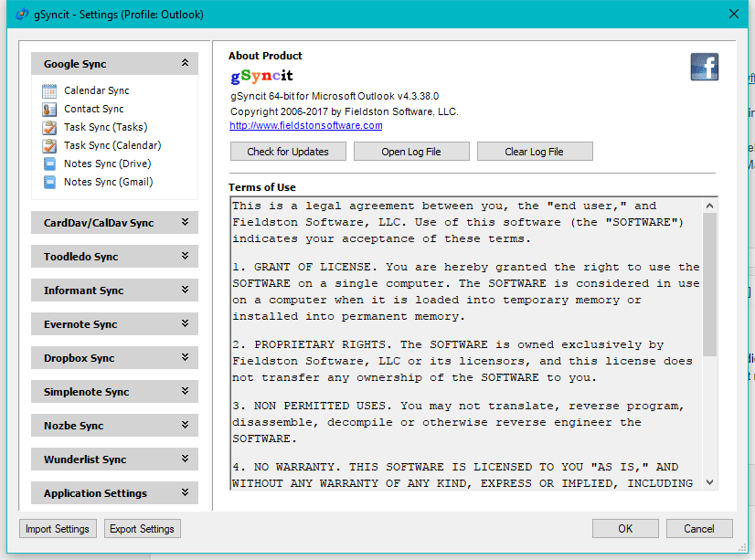Click the Task Sync (Calendar) clipboard icon
This screenshot has height=560, width=755.
[49, 146]
